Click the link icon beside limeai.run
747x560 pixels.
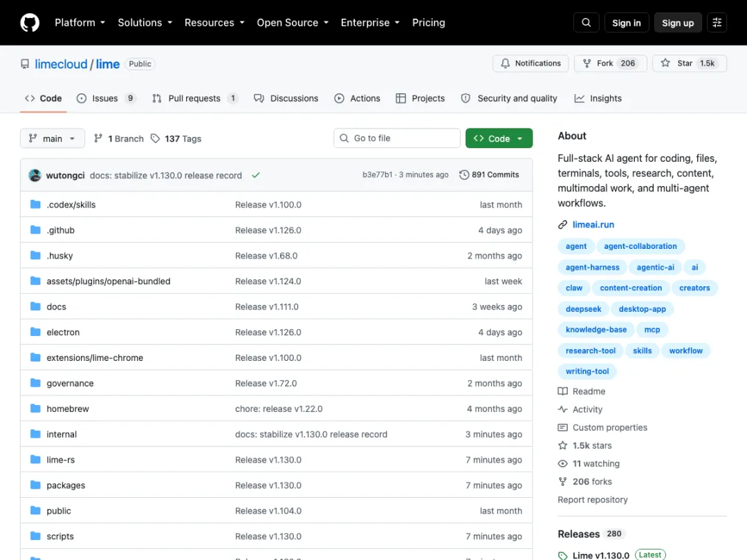(562, 225)
